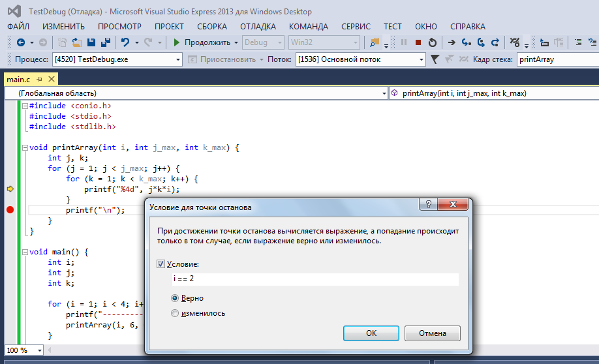The image size is (599, 364).
Task: Open the ИЗМЕНИТЬ menu
Action: [x=63, y=26]
